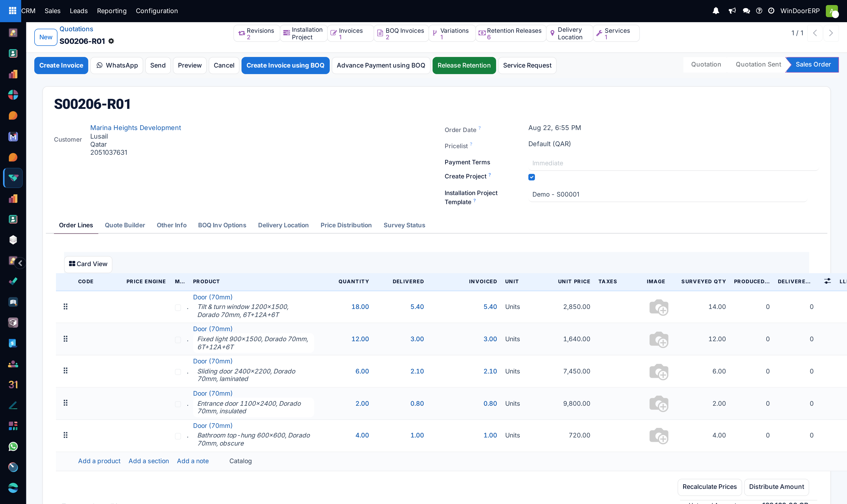Screen dimensions: 847x504
Task: Tick the checkbox on Sliding door row
Action: (x=178, y=372)
